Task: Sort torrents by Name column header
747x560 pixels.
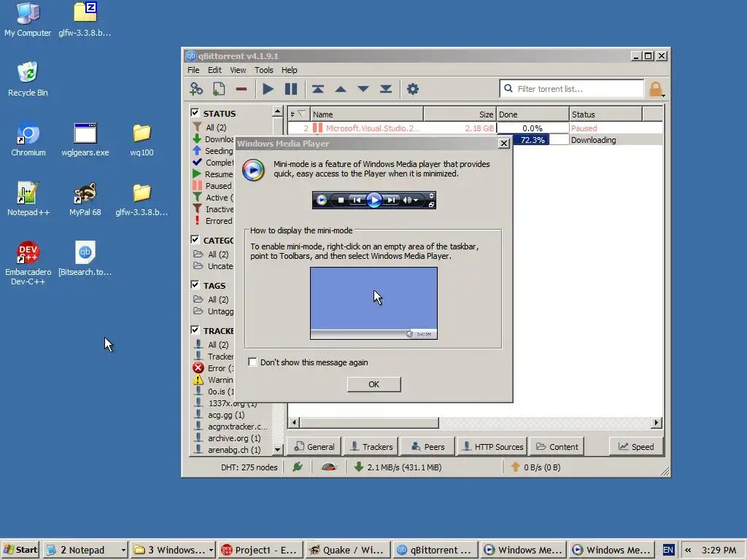Action: [367, 114]
